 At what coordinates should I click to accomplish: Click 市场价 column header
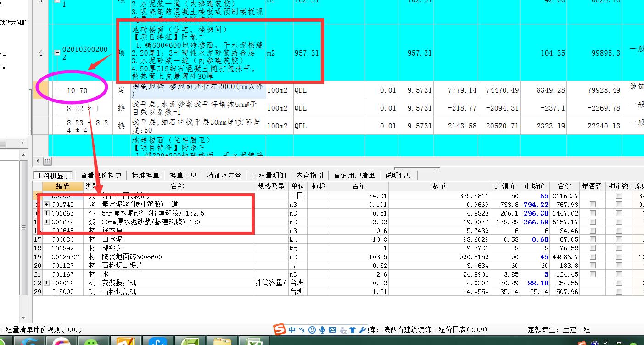pyautogui.click(x=535, y=186)
